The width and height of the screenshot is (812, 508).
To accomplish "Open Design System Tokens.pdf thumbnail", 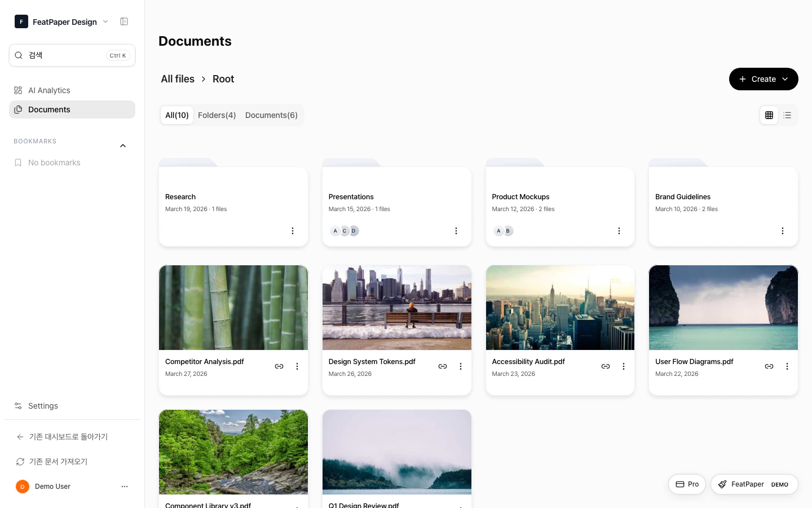I will [397, 308].
